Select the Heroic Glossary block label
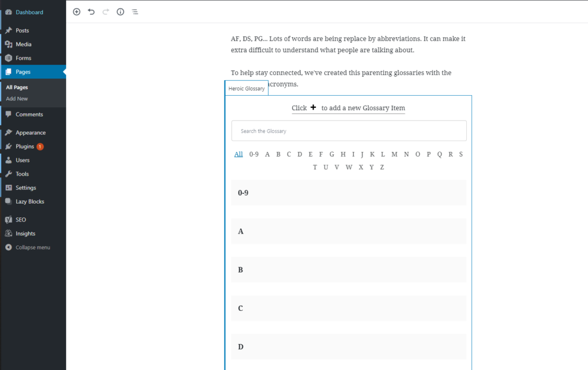 tap(246, 89)
